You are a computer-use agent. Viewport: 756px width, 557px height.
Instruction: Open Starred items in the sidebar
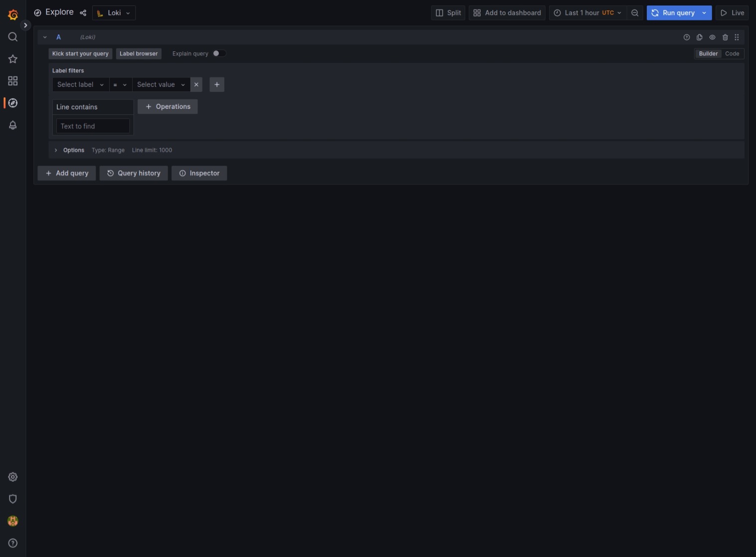(13, 59)
